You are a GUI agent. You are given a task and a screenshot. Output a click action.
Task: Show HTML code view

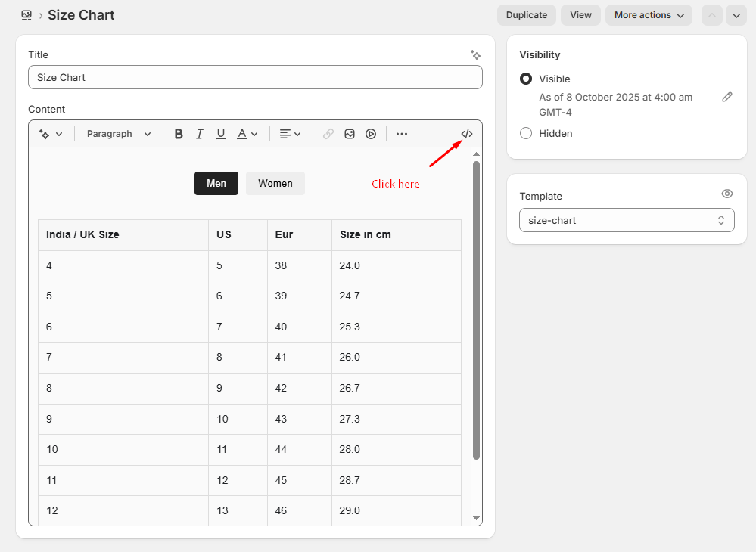[467, 134]
